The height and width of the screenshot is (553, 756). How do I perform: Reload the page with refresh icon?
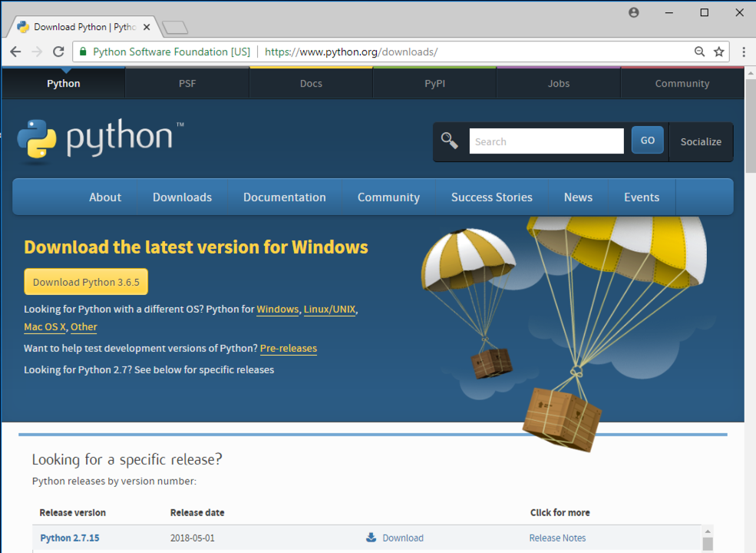(x=58, y=51)
